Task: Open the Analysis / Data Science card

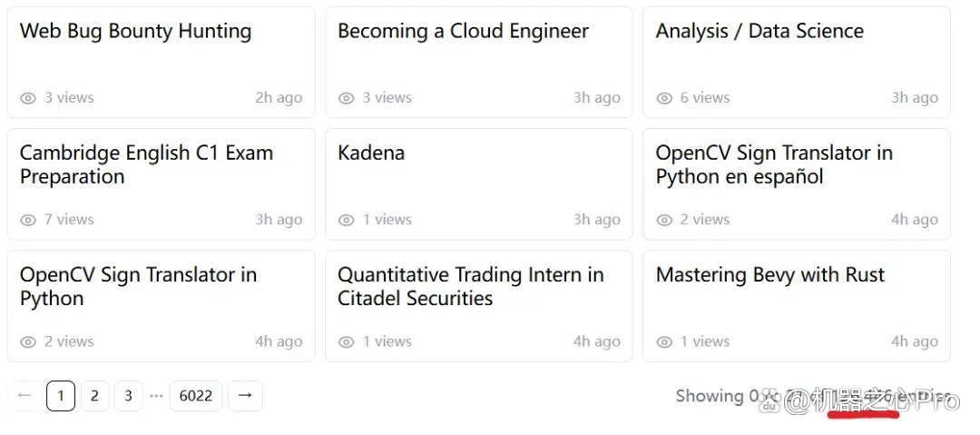Action: (797, 62)
